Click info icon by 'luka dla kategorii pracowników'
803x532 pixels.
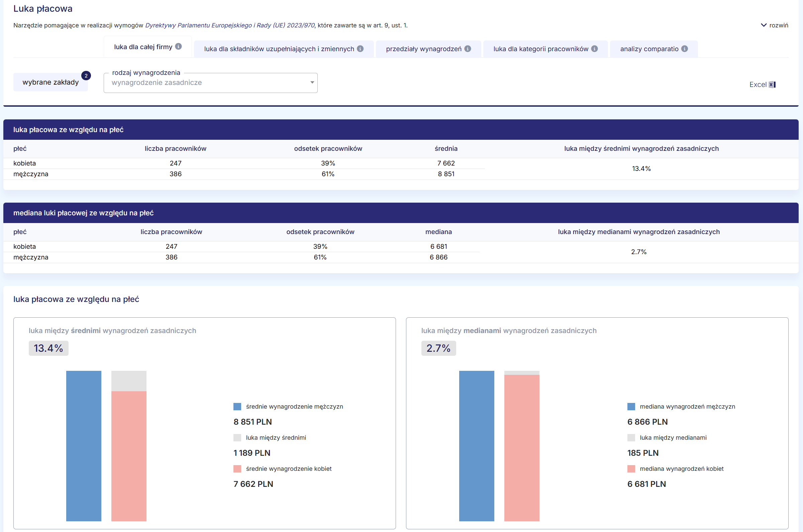tap(594, 48)
